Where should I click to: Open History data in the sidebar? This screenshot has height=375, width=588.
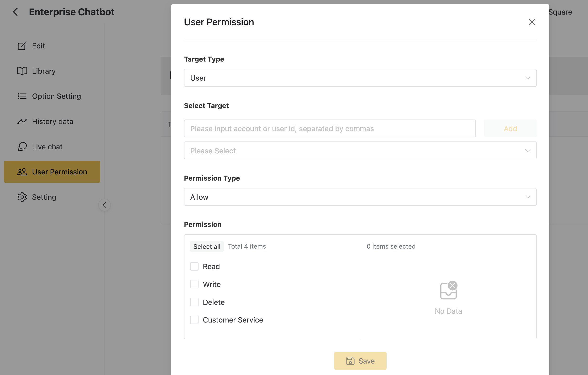pyautogui.click(x=52, y=121)
